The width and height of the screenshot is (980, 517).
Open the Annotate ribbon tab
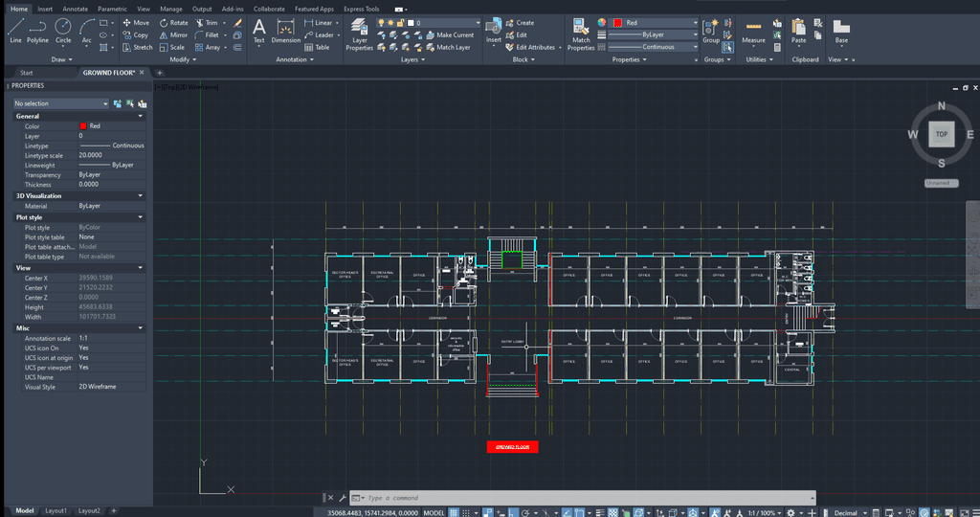pos(75,9)
